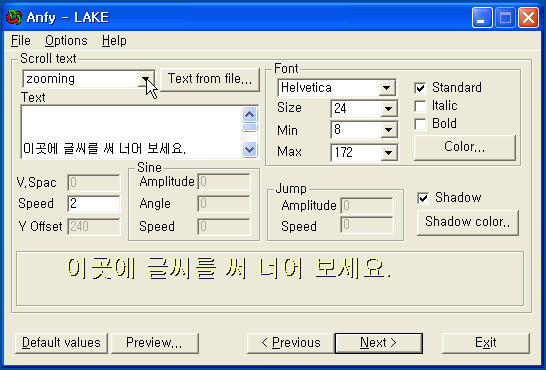Open the Help menu

tap(114, 41)
